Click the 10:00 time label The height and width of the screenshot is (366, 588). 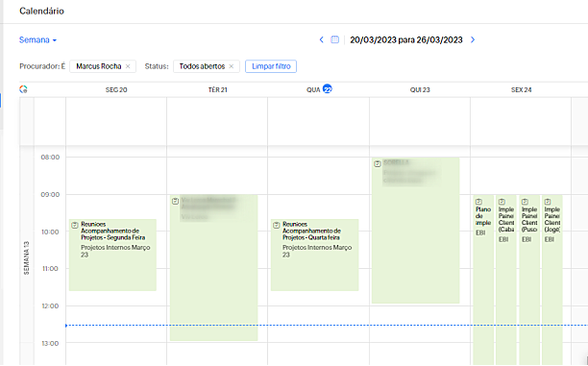50,232
